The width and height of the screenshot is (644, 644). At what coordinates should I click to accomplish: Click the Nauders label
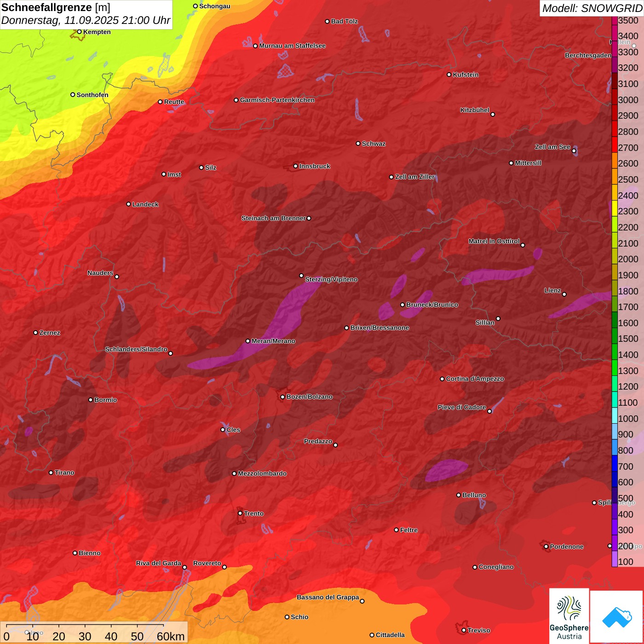[100, 273]
